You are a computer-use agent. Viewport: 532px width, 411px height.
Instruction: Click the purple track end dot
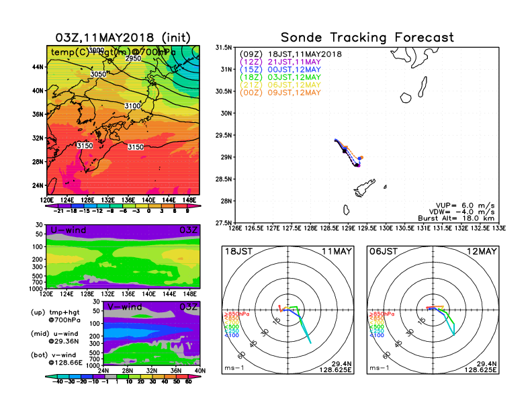point(359,165)
